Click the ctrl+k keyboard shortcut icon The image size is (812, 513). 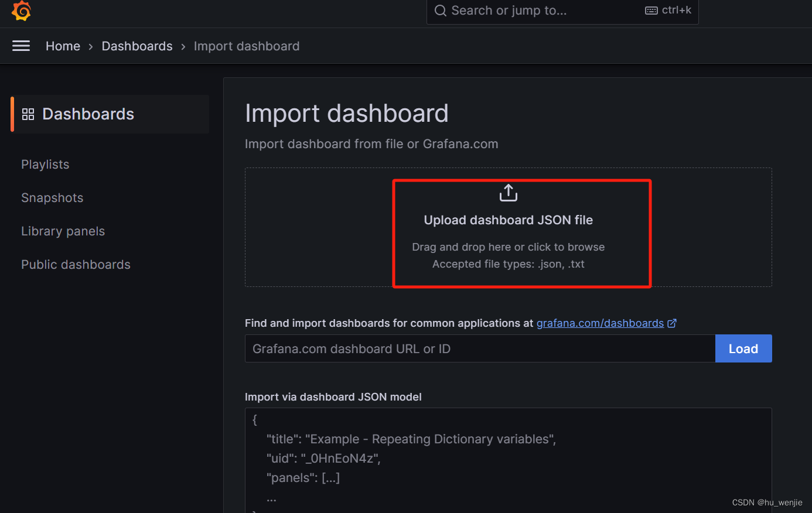pos(651,11)
